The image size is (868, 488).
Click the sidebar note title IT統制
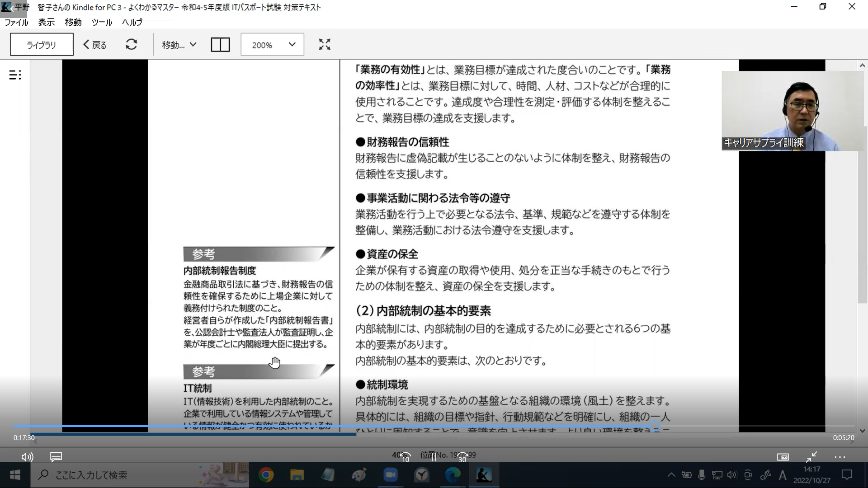198,388
